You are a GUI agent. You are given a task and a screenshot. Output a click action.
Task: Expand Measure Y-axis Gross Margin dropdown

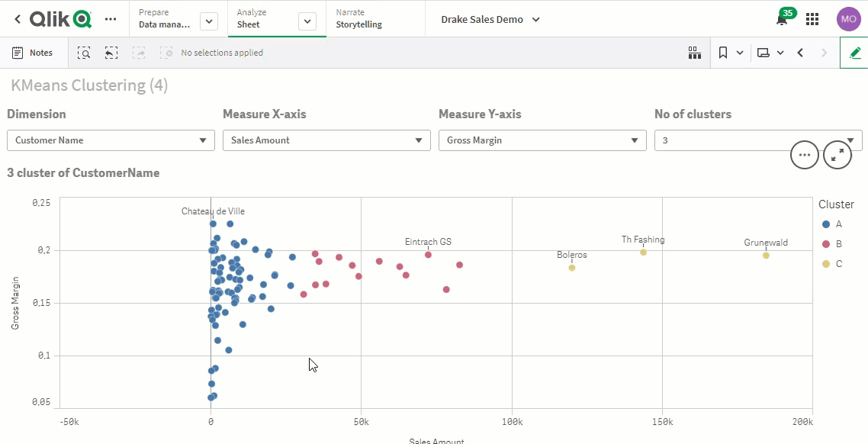543,140
